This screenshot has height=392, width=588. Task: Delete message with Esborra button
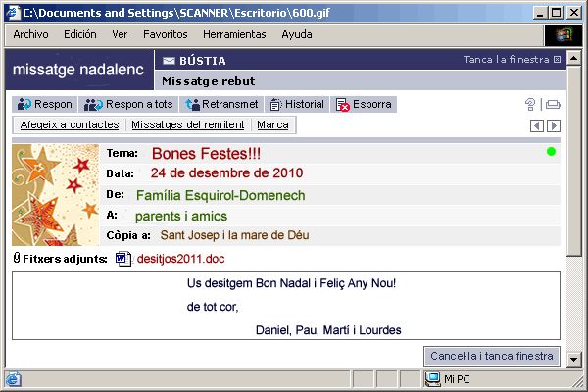click(364, 104)
